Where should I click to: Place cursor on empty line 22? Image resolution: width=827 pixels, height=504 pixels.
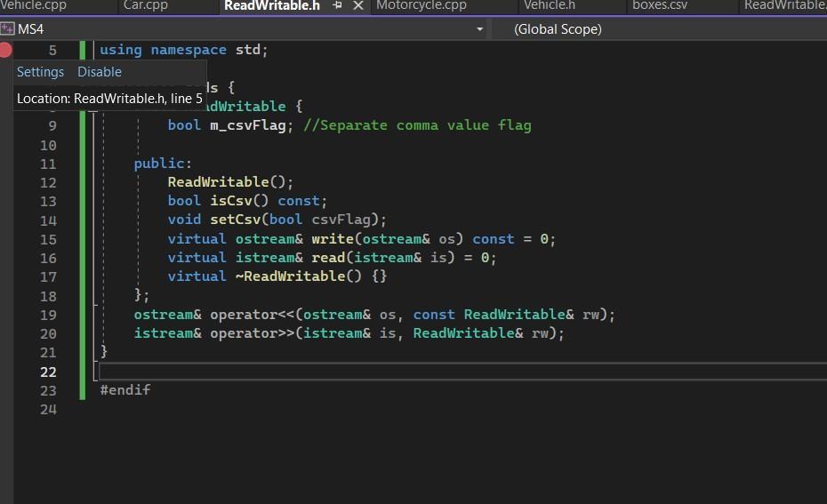pos(462,372)
